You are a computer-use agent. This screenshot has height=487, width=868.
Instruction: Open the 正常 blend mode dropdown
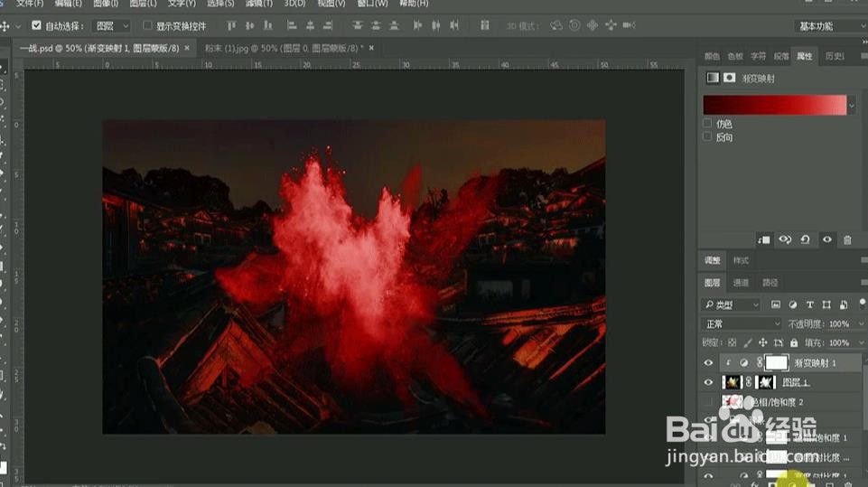[x=742, y=323]
